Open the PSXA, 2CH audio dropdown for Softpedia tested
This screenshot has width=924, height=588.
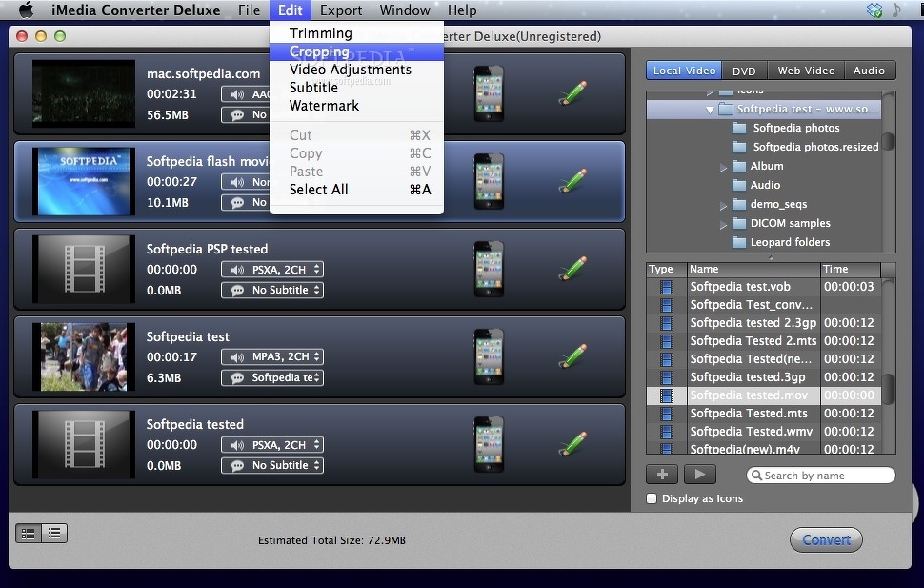tap(272, 445)
